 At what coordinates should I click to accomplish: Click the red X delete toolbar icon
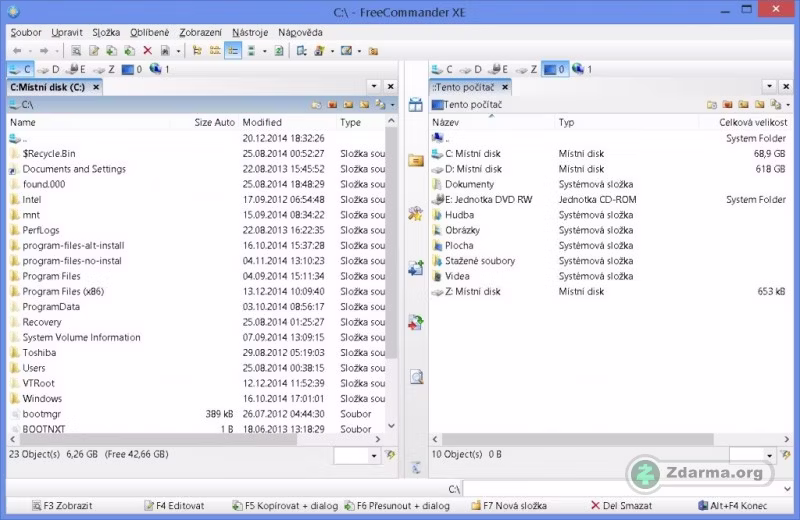click(x=147, y=51)
